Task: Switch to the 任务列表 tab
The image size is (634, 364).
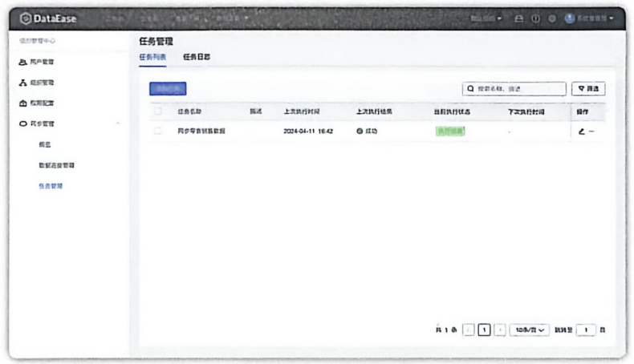Action: 152,57
